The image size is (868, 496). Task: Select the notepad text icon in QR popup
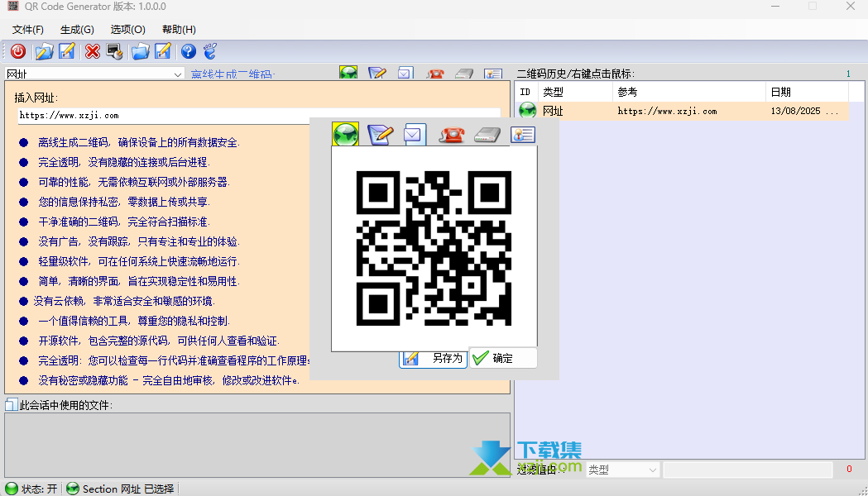coord(381,135)
